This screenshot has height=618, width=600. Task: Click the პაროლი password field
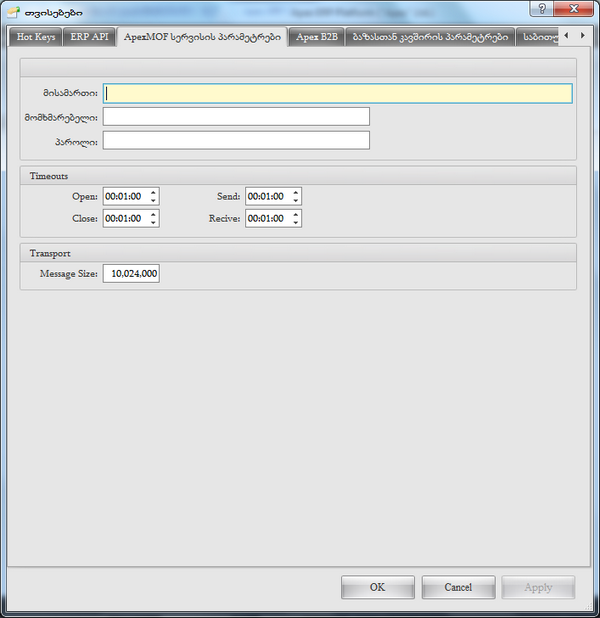tap(236, 140)
